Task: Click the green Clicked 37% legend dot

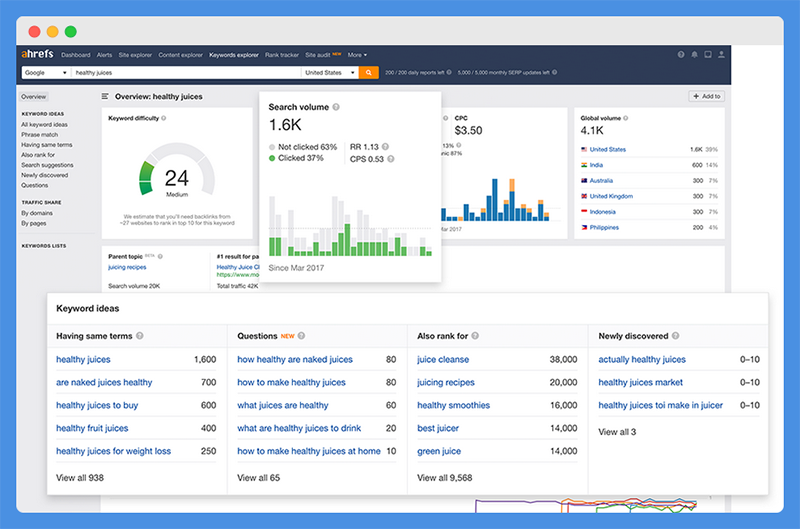Action: point(272,158)
